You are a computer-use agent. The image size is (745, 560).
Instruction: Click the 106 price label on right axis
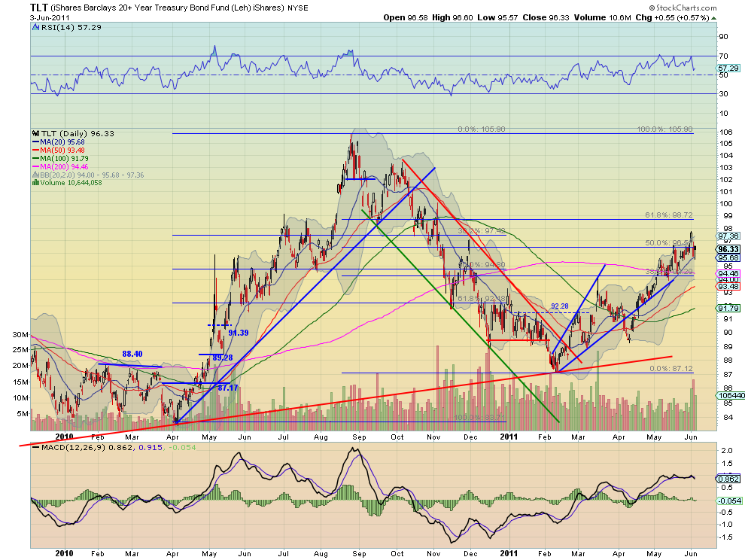pyautogui.click(x=725, y=132)
